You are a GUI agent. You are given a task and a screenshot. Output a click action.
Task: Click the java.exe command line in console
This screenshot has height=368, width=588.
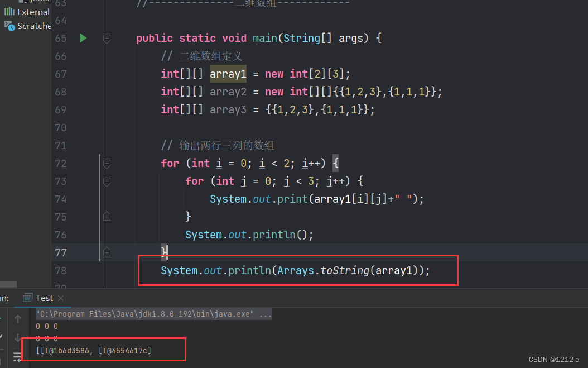point(154,314)
